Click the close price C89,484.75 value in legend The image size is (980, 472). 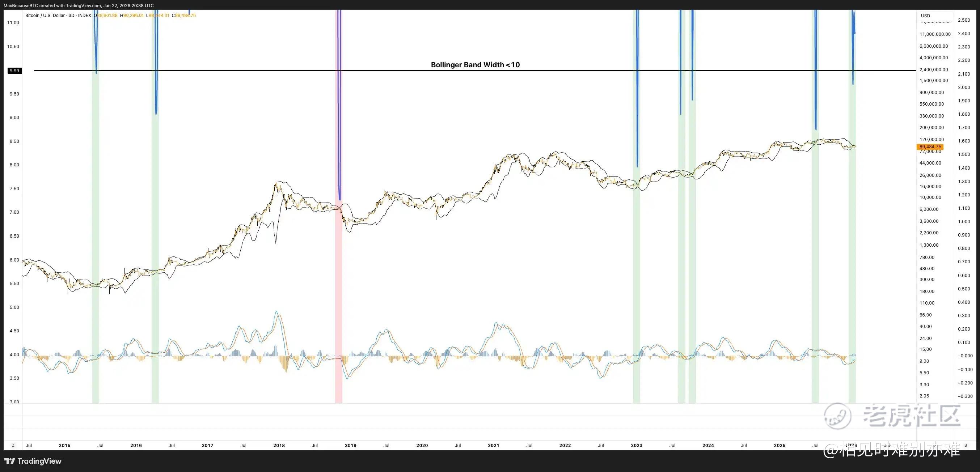pos(184,16)
